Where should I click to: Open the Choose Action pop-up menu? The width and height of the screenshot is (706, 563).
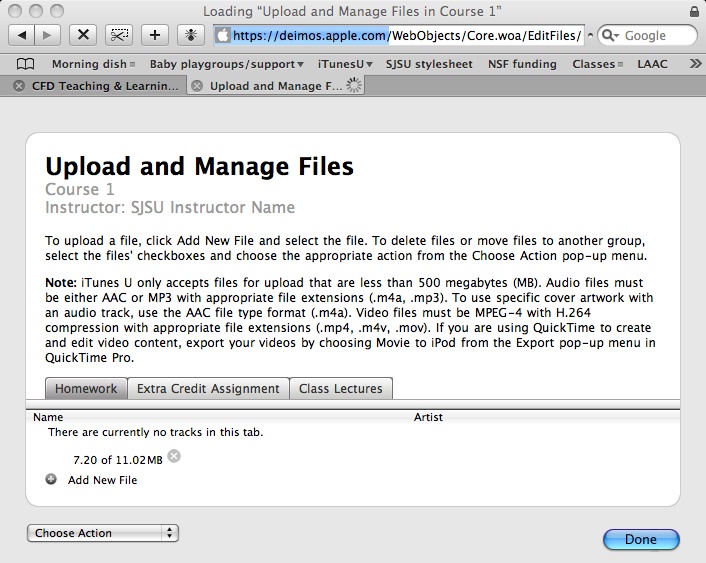point(102,533)
